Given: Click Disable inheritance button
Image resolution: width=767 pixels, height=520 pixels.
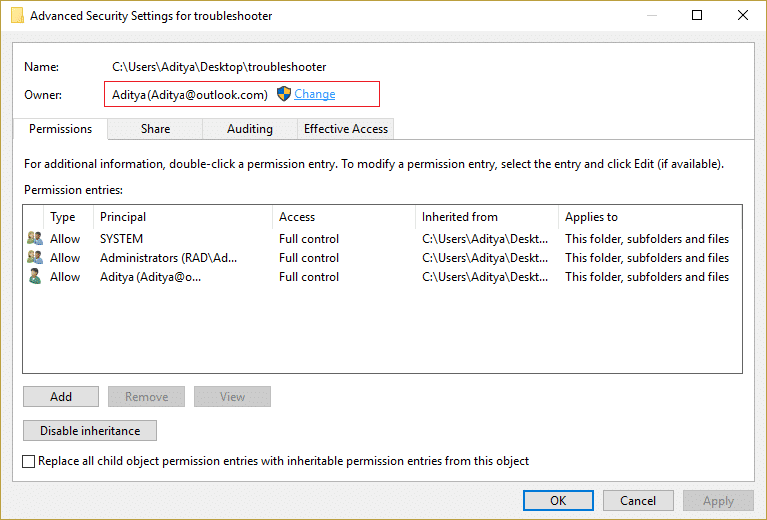Looking at the screenshot, I should 90,430.
